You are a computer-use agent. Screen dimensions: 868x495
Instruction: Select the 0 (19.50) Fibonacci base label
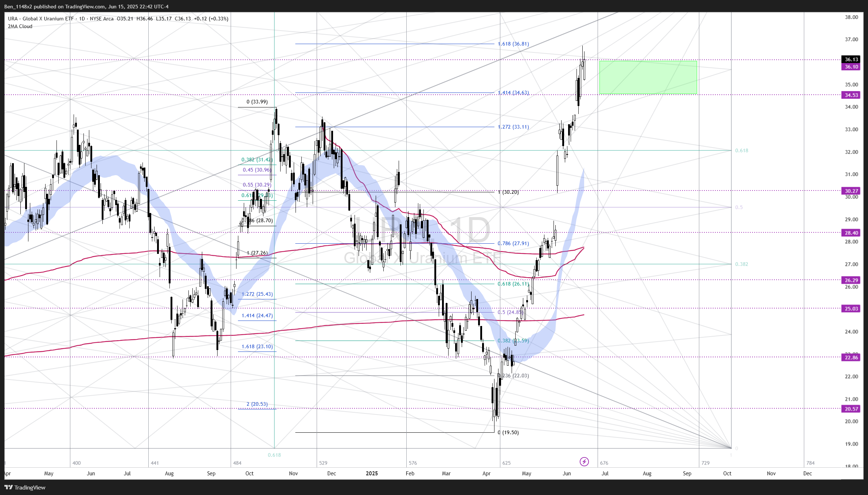tap(508, 432)
